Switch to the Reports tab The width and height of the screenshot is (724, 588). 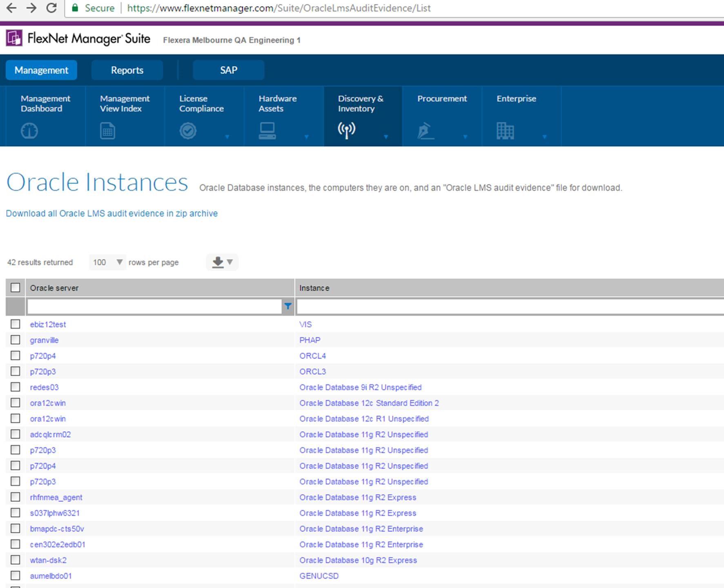point(127,70)
